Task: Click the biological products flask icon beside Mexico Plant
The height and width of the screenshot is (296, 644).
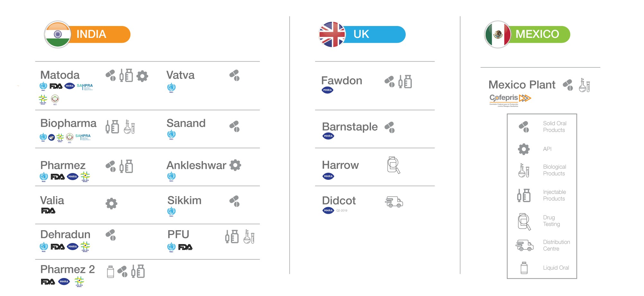Action: 584,85
